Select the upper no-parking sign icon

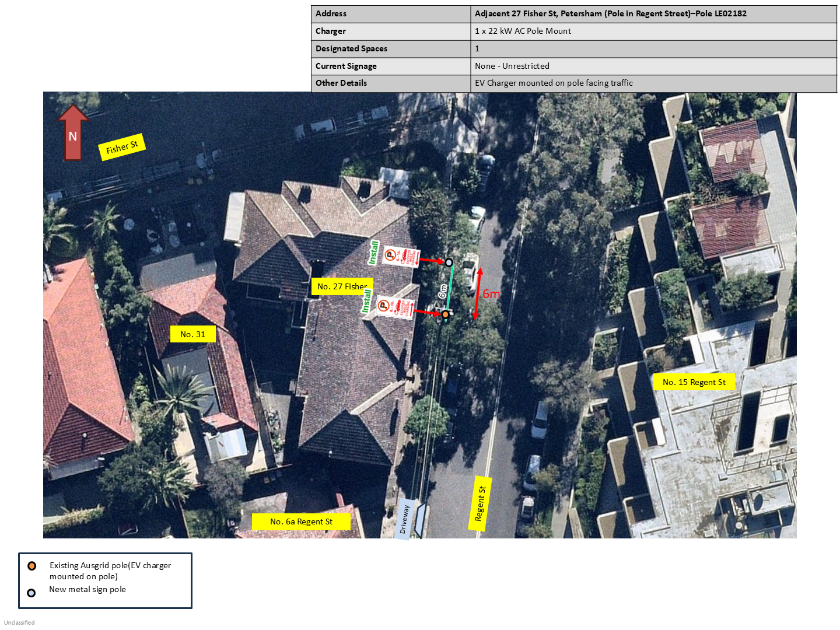pos(401,257)
